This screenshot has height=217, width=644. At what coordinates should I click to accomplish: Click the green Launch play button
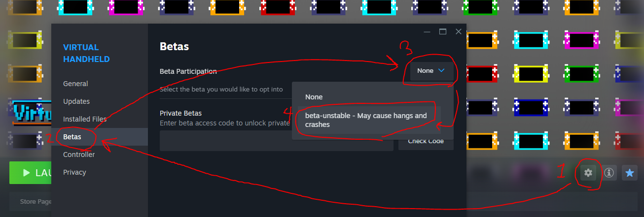[31, 173]
